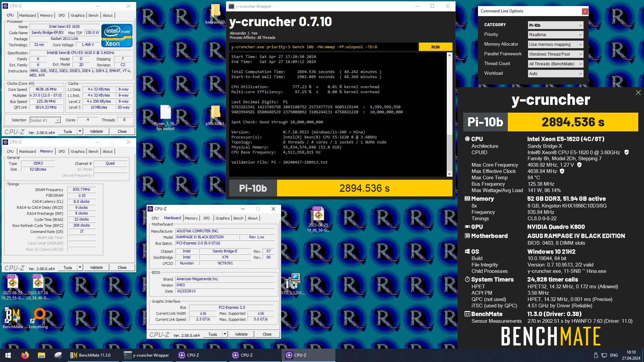The image size is (644, 362).
Task: Open File Explorer from the taskbar
Action: coord(41,355)
